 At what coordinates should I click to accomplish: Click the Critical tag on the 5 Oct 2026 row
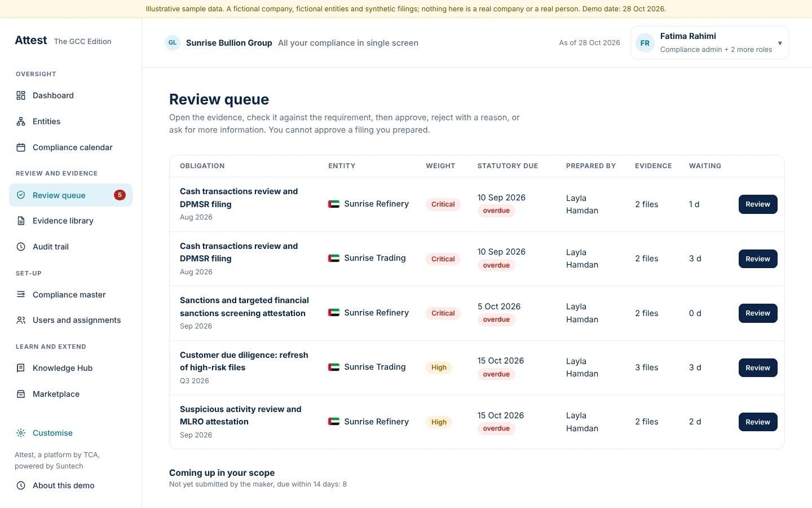443,313
